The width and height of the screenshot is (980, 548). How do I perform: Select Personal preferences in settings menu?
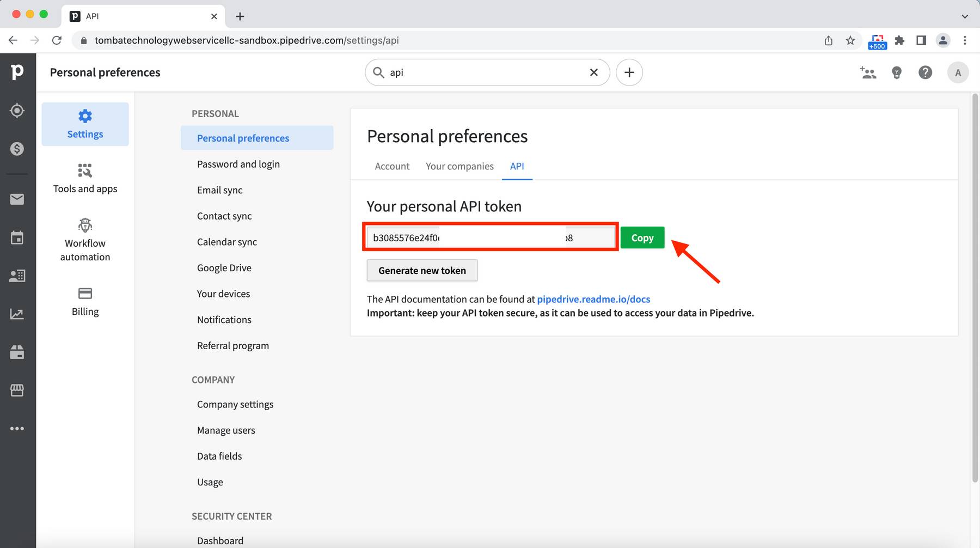pos(257,138)
